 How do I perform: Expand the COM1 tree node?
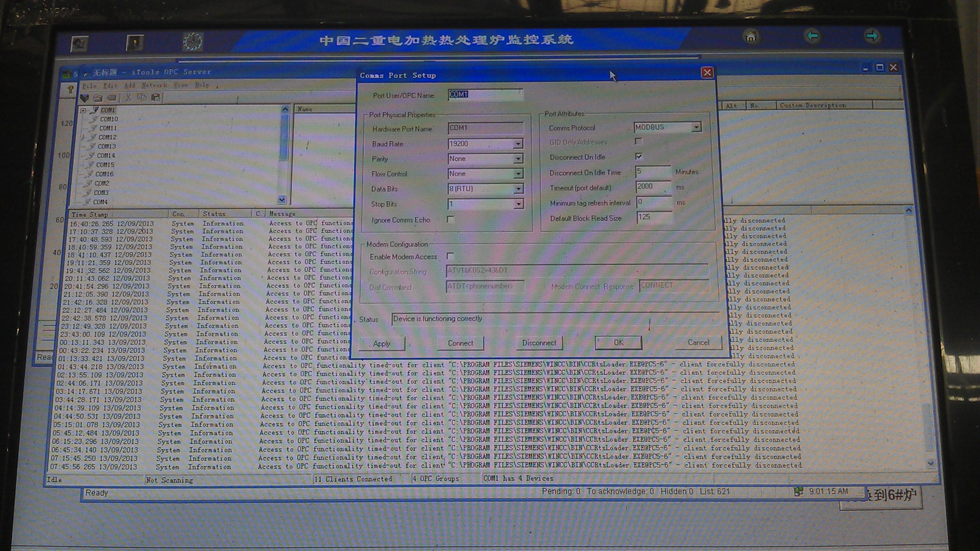pos(83,110)
